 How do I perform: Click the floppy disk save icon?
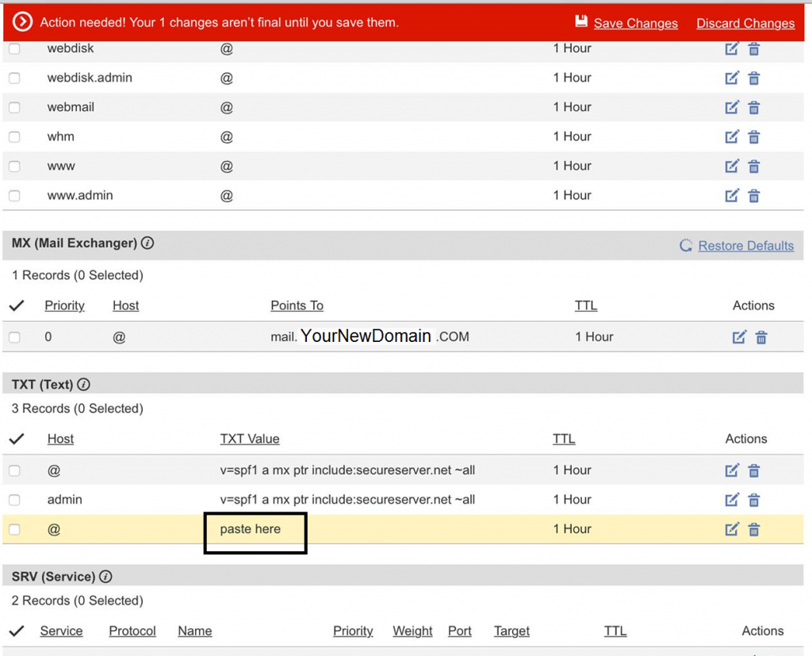click(581, 21)
